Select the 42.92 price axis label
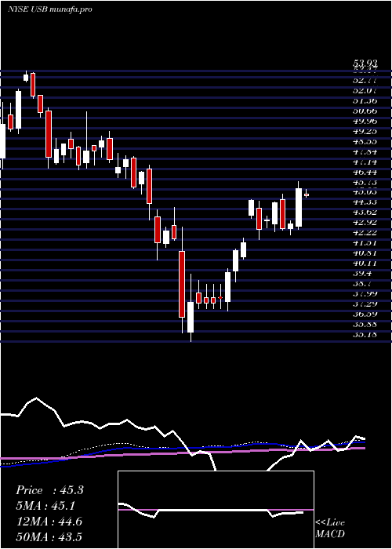Viewport: 392px width, 549px height. pyautogui.click(x=365, y=222)
